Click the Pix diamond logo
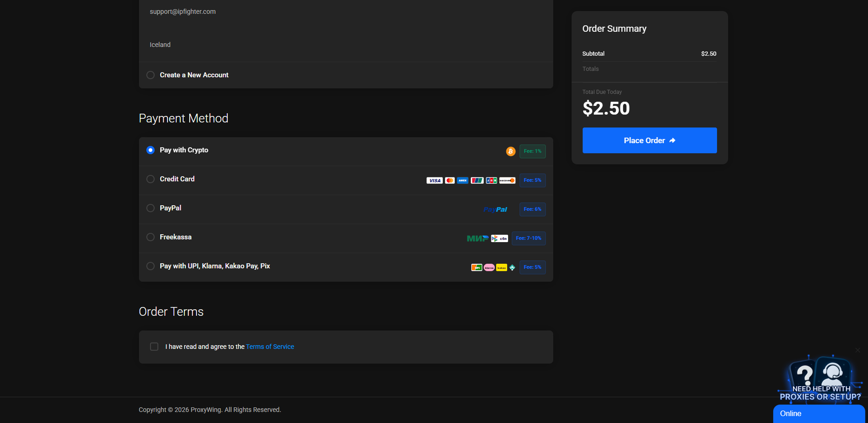868x423 pixels. click(x=512, y=268)
